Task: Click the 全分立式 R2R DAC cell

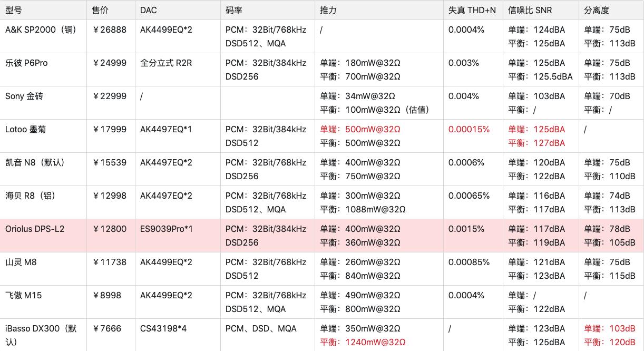Action: point(166,63)
